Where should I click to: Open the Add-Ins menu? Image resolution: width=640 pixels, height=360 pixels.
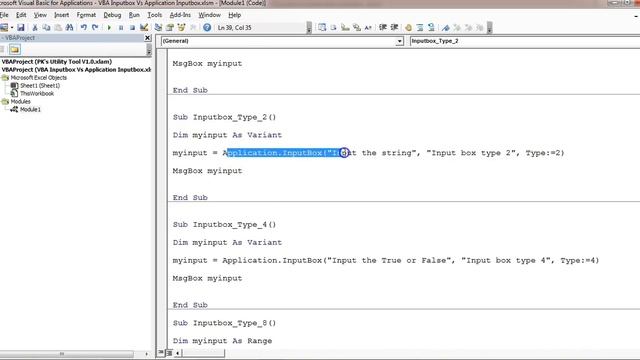click(x=180, y=15)
